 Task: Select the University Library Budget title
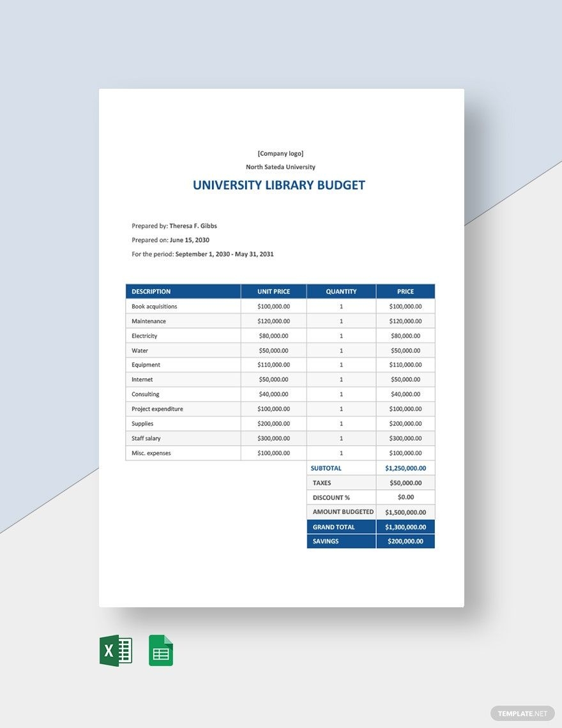279,185
